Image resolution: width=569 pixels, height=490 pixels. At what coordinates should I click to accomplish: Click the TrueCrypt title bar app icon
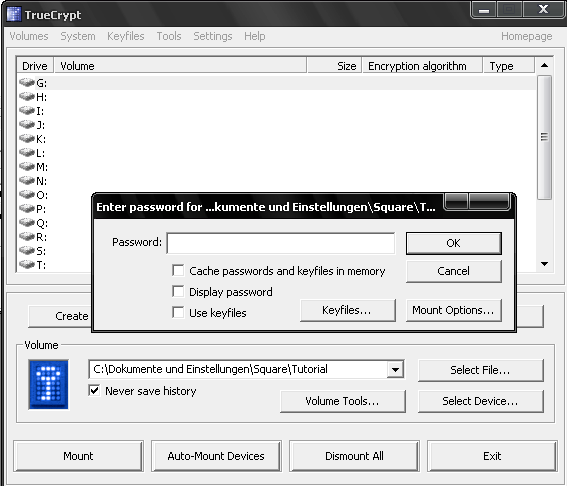[x=14, y=14]
